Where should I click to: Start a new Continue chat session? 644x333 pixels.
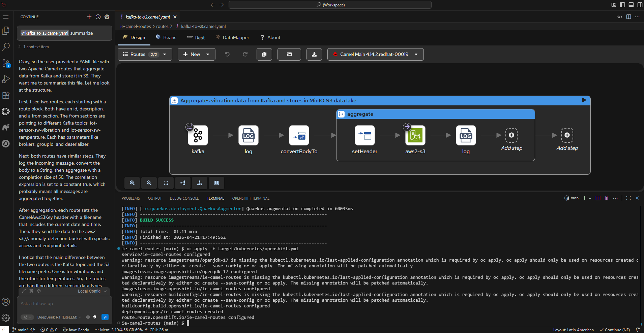(x=89, y=17)
